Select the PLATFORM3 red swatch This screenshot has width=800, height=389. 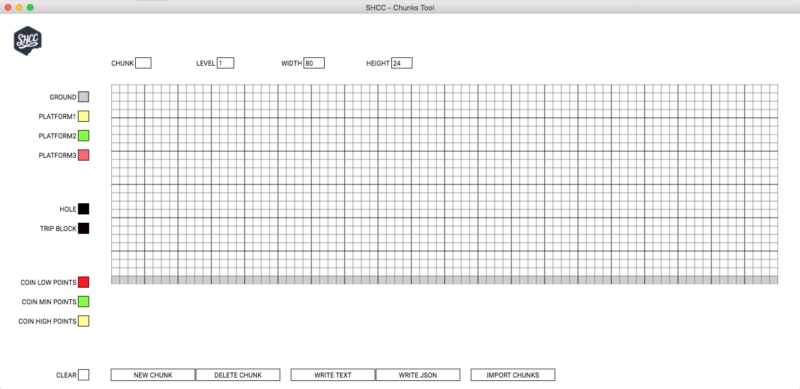tap(84, 155)
